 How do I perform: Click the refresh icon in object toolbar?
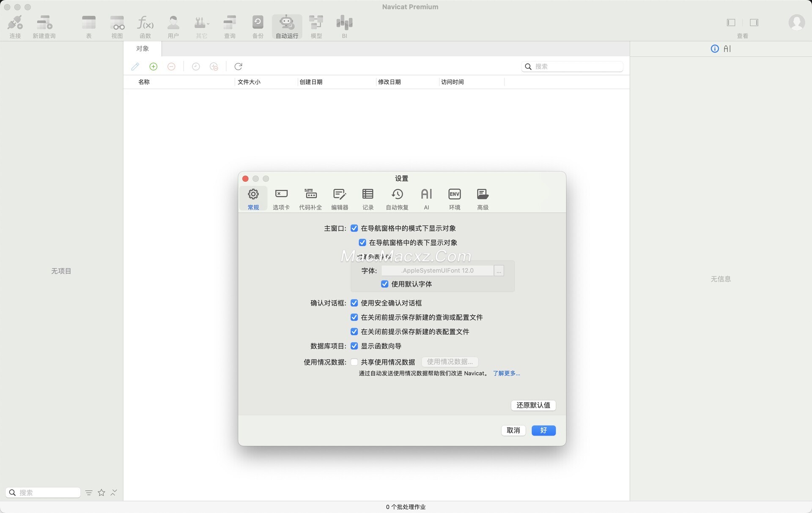click(x=239, y=66)
